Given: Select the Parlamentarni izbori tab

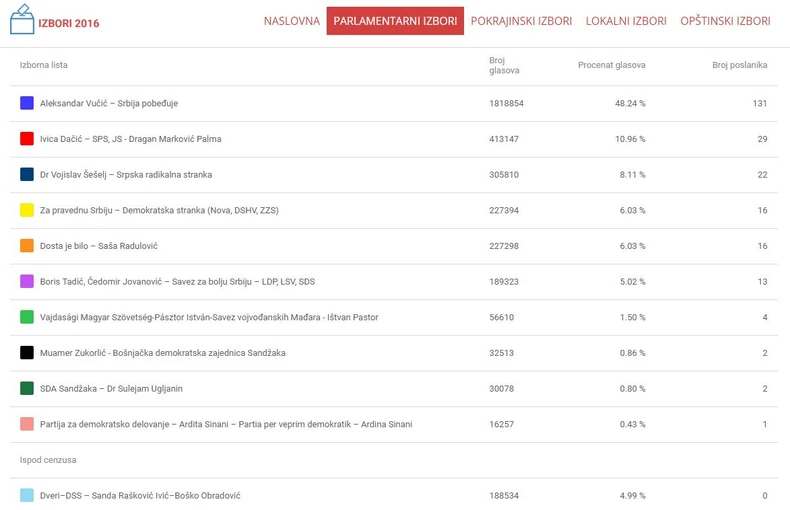Looking at the screenshot, I should (395, 21).
